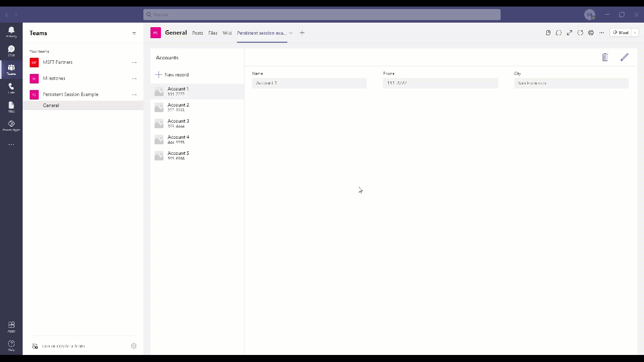
Task: Open more options for Milestones team
Action: [134, 78]
